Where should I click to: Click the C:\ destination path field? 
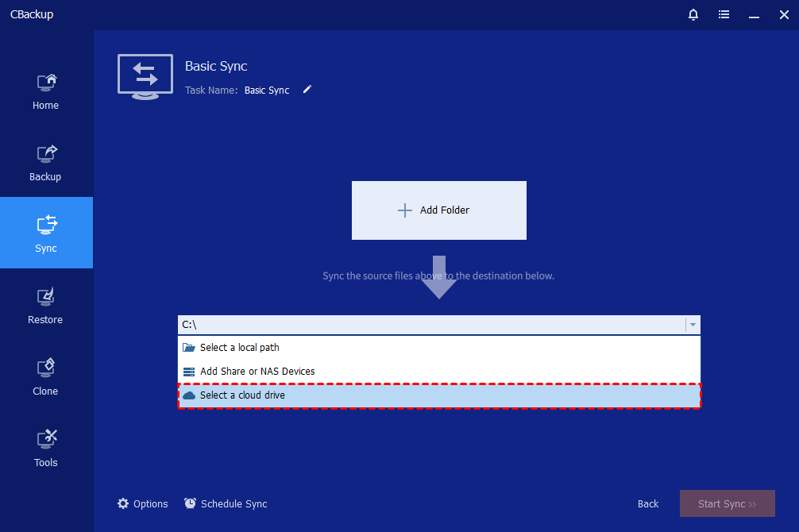click(429, 325)
